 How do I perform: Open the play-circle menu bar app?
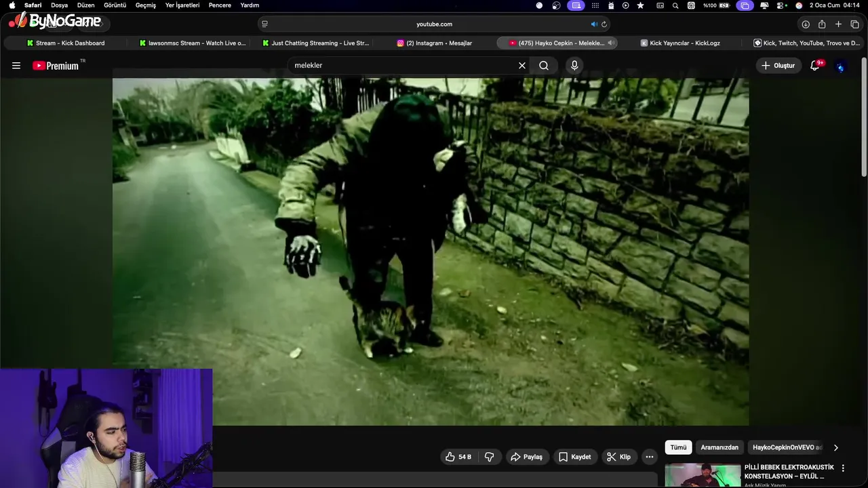tap(625, 5)
